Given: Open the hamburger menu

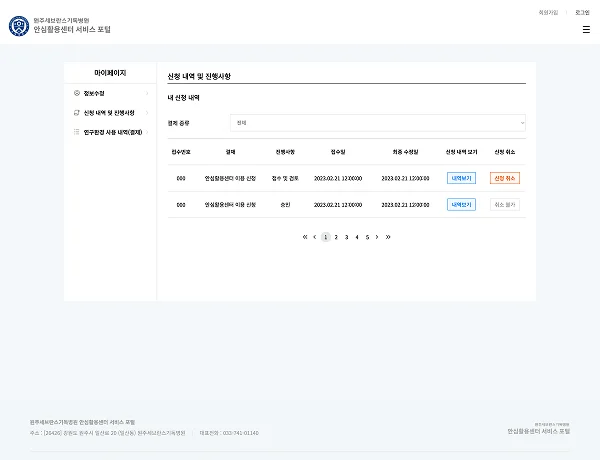Looking at the screenshot, I should pos(586,29).
